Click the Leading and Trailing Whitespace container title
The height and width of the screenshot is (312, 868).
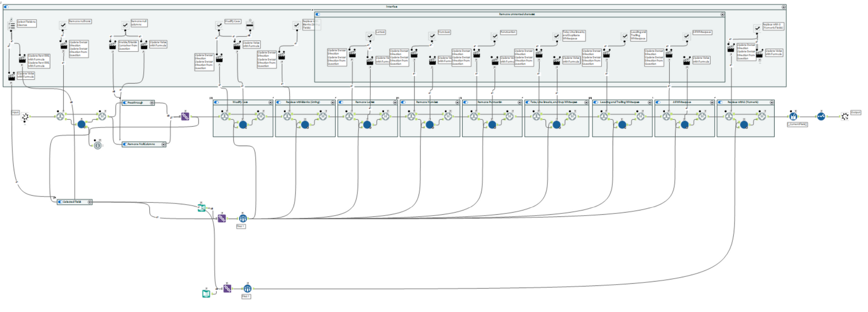(620, 103)
